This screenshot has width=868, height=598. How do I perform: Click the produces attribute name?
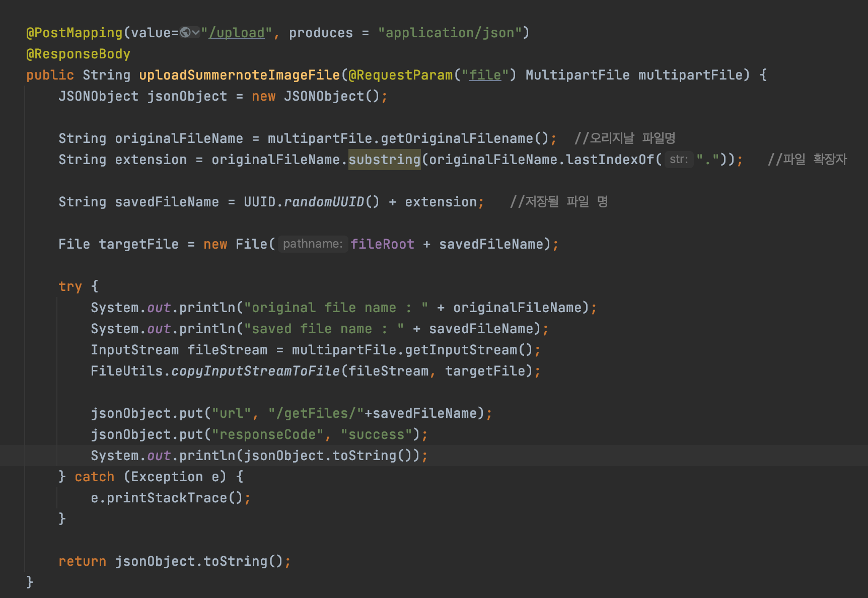click(321, 33)
